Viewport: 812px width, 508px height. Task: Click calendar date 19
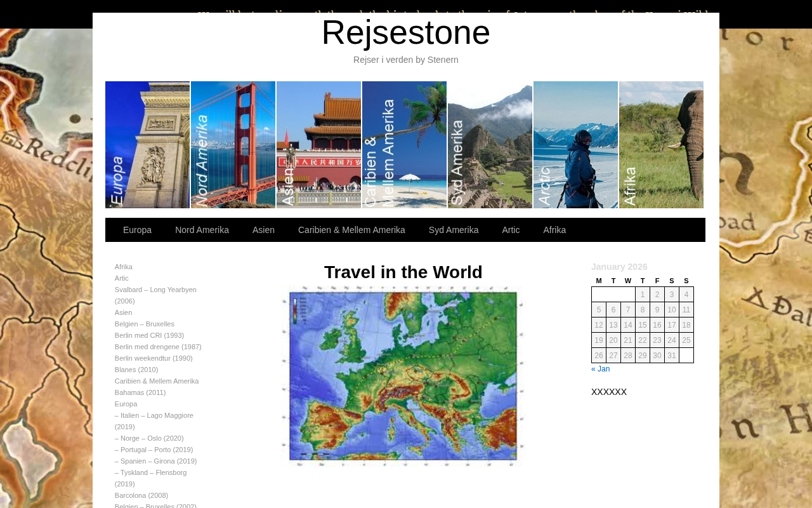pyautogui.click(x=599, y=340)
